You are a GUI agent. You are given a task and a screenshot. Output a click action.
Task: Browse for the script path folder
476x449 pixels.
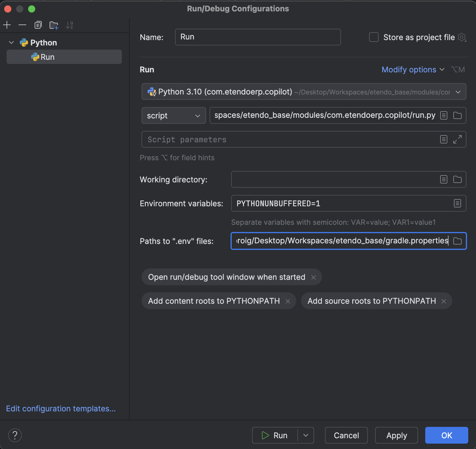coord(457,115)
